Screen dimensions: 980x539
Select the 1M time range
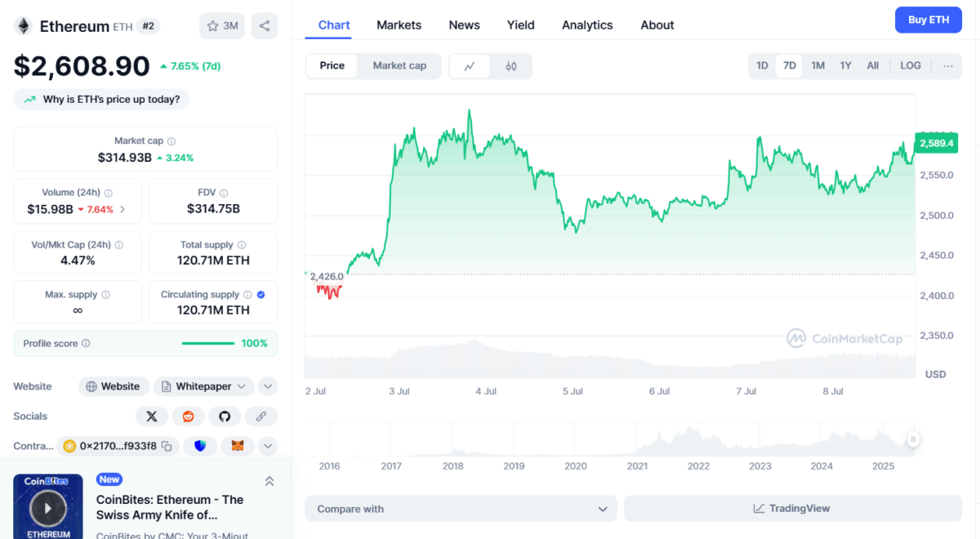[x=817, y=66]
